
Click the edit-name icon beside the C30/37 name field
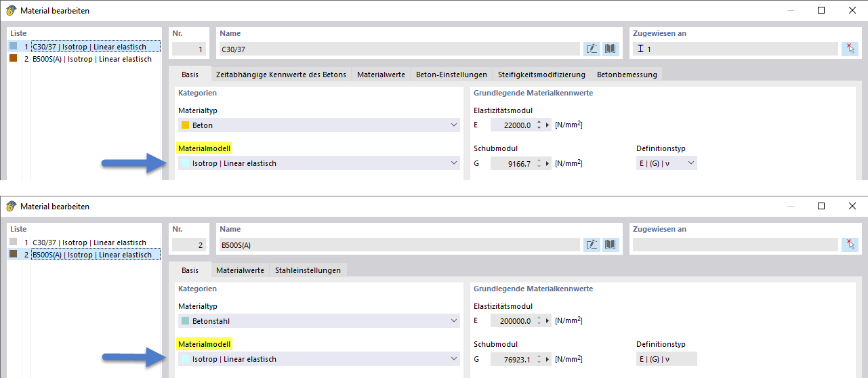tap(592, 49)
